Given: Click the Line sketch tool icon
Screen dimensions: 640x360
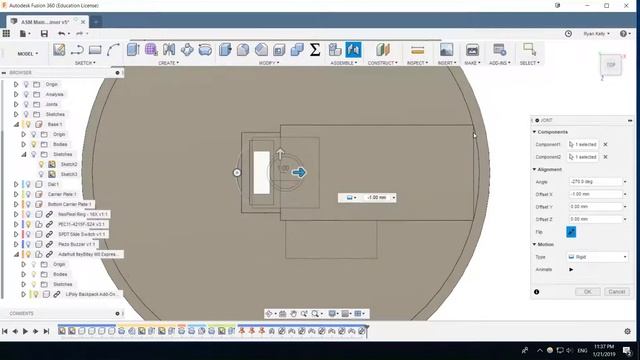Looking at the screenshot, I should pyautogui.click(x=77, y=50).
